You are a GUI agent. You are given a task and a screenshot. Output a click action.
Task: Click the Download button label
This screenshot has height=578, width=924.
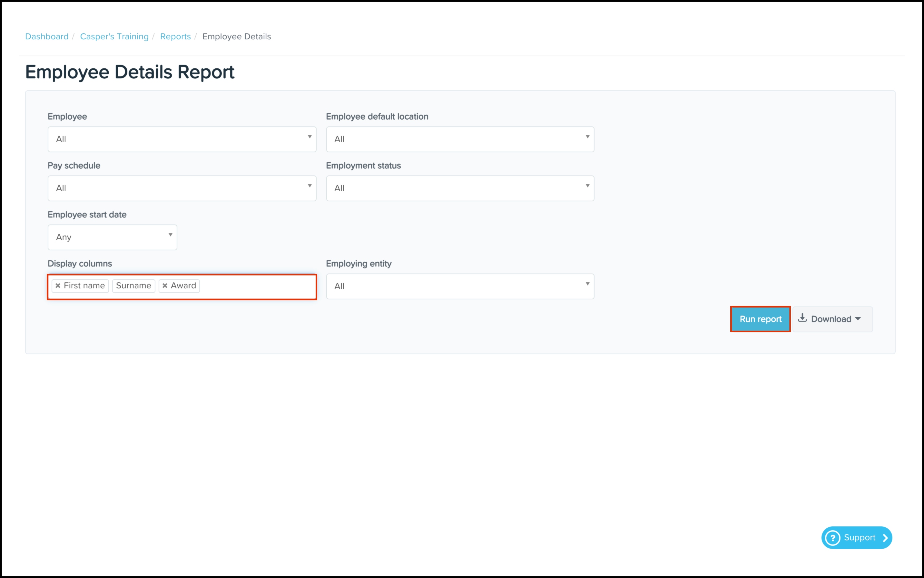coord(831,319)
